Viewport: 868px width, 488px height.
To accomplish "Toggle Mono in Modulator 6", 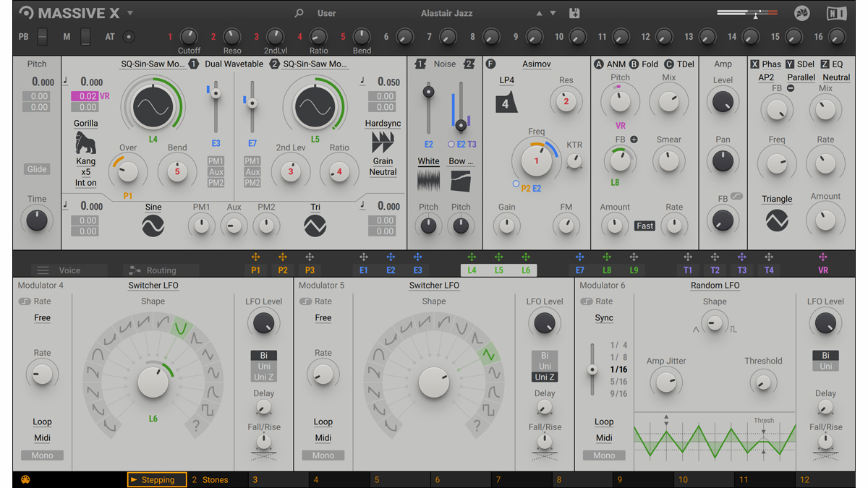I will 604,455.
